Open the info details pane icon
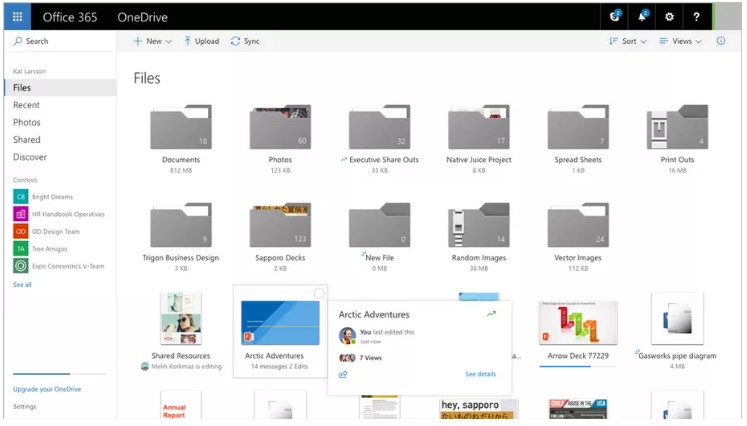 (721, 41)
